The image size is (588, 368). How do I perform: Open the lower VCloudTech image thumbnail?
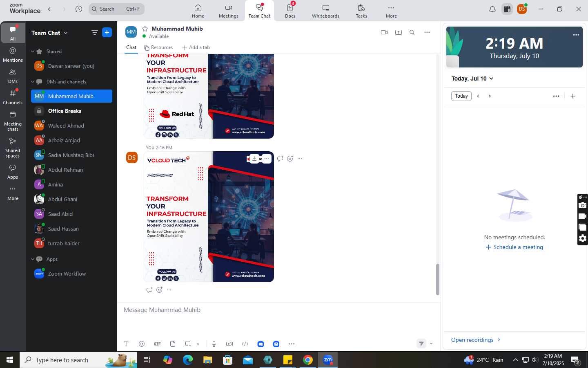pos(209,217)
